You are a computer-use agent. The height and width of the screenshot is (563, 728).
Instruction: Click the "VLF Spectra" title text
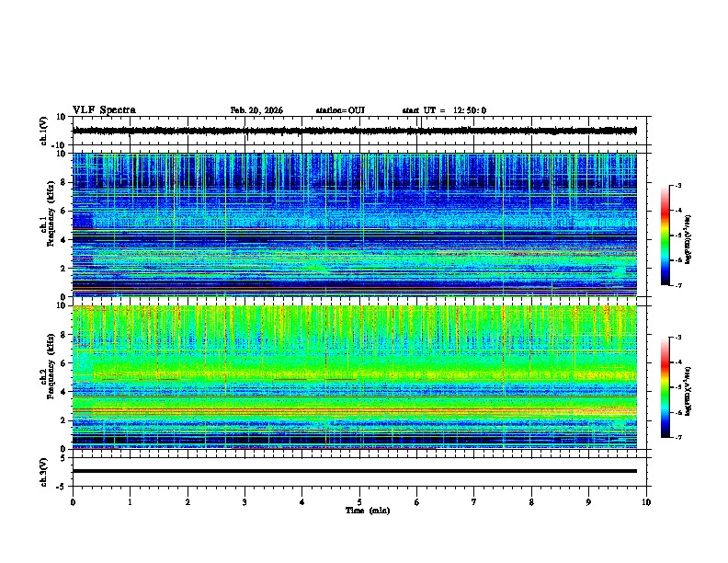point(104,110)
